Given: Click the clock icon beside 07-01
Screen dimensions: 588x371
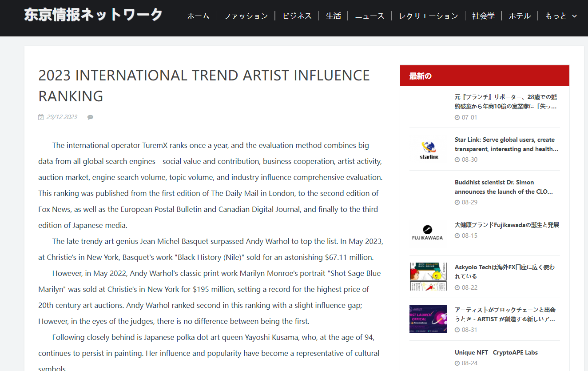Looking at the screenshot, I should (x=457, y=117).
